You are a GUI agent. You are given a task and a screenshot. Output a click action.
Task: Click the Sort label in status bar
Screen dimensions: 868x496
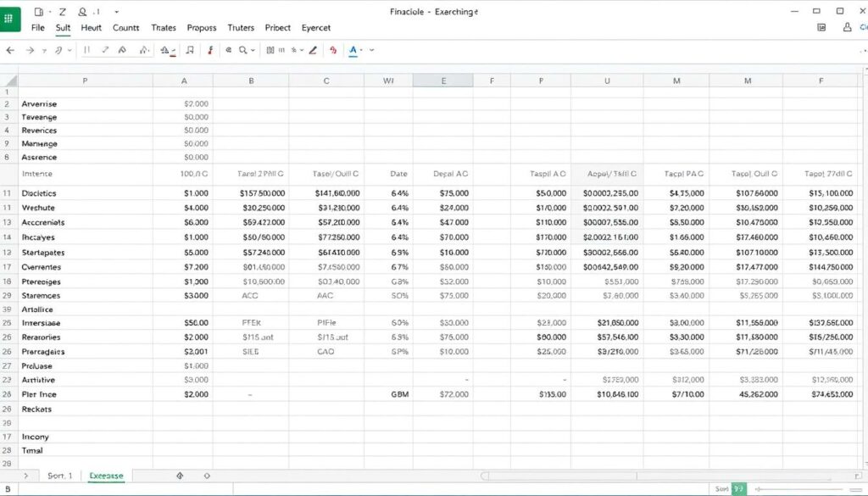coord(721,489)
